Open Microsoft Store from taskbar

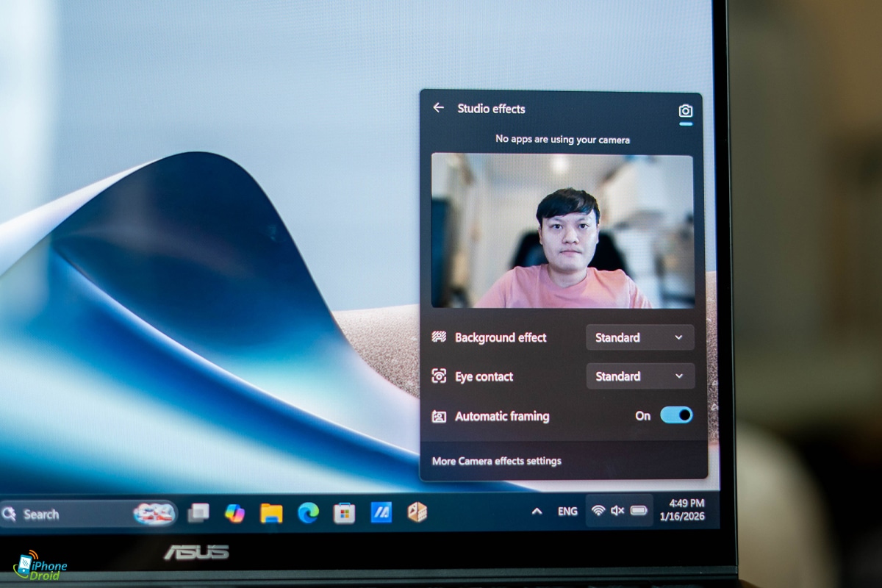point(344,513)
